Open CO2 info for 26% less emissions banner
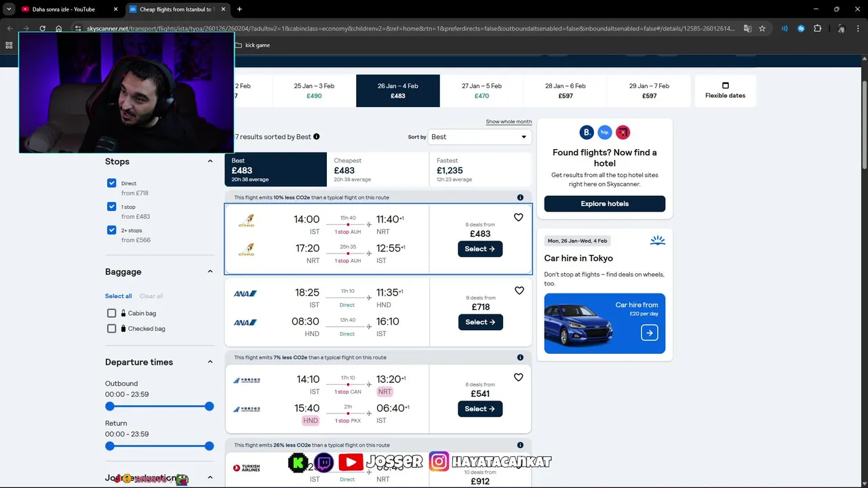The width and height of the screenshot is (868, 488). (520, 445)
